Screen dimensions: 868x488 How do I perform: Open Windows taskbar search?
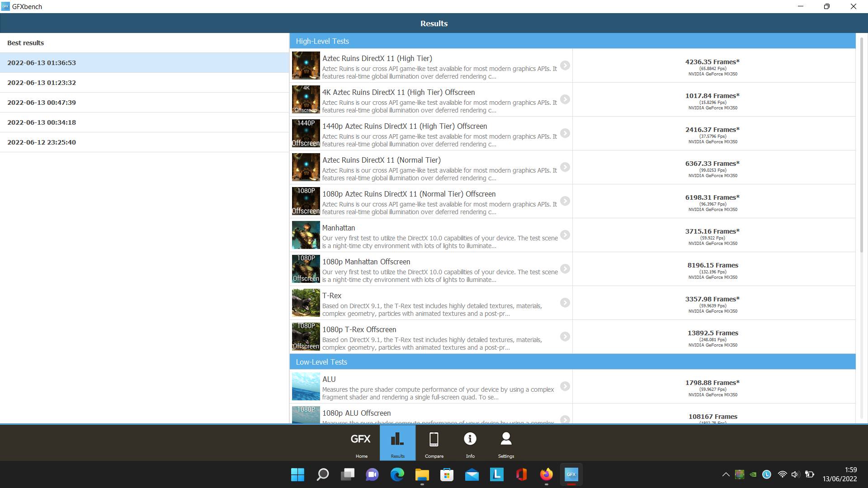pyautogui.click(x=322, y=474)
